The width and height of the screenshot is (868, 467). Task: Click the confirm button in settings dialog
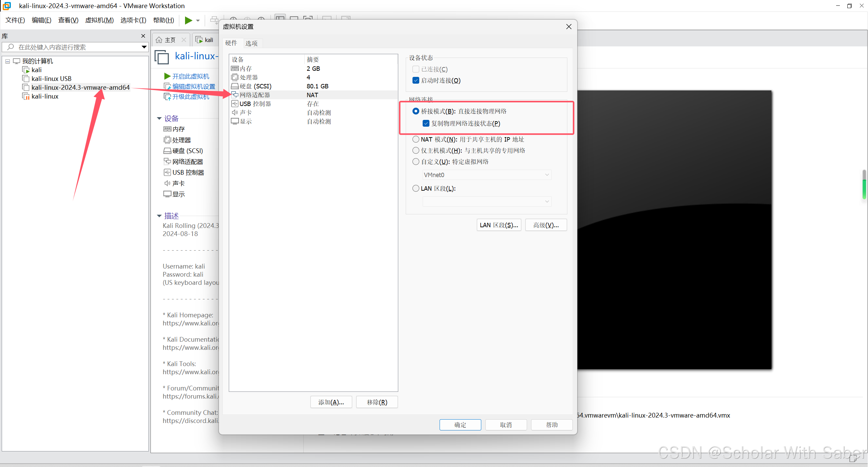click(460, 425)
